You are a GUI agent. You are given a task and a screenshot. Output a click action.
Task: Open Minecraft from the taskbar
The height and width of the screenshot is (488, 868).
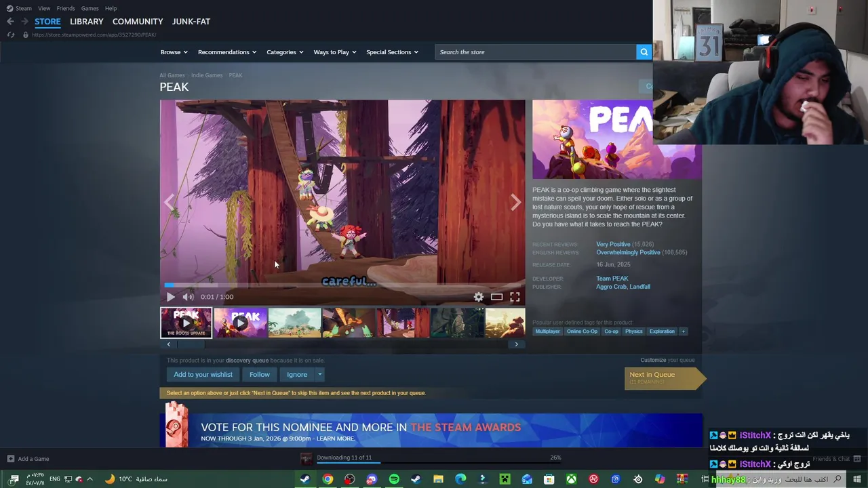click(505, 479)
